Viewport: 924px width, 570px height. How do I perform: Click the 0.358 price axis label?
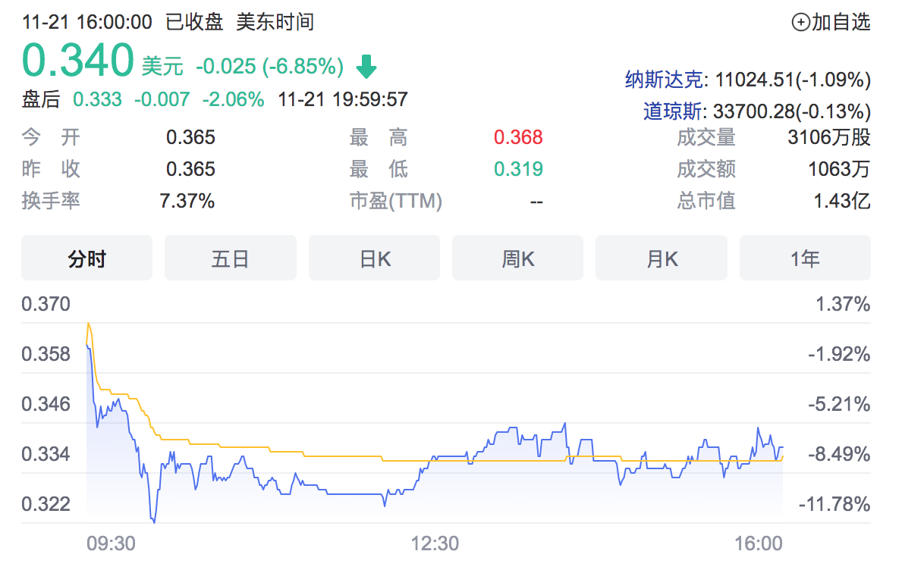pyautogui.click(x=46, y=354)
